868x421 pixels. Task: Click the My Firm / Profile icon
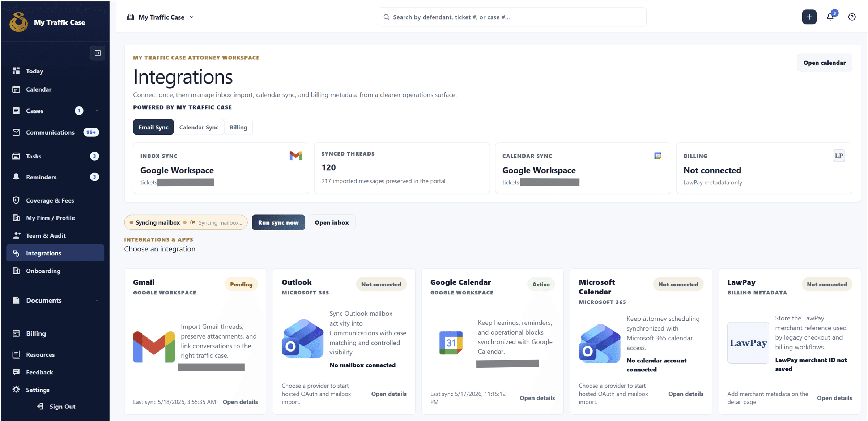pos(16,218)
